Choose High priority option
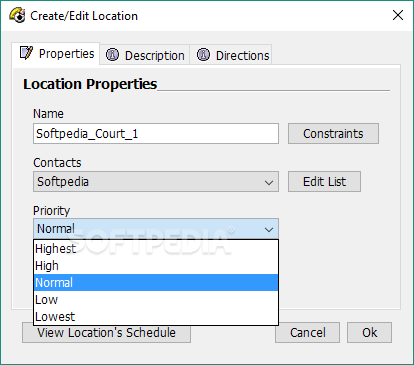The image size is (414, 365). tap(156, 266)
